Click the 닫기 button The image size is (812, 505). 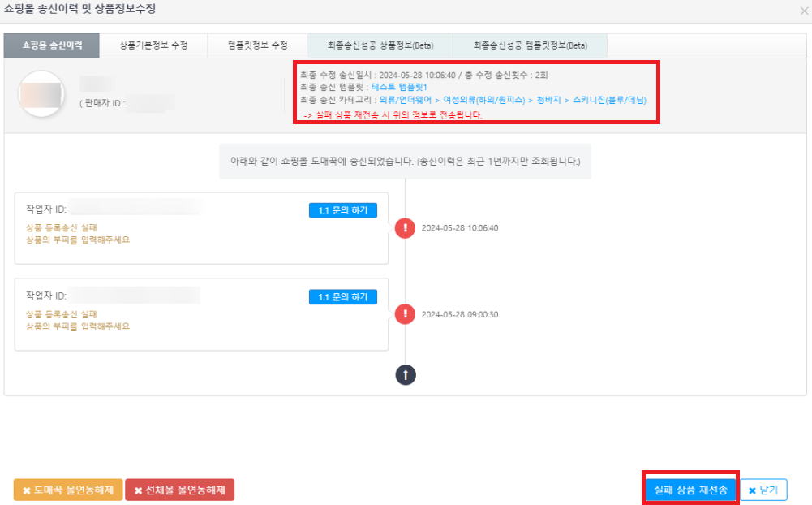[x=764, y=490]
